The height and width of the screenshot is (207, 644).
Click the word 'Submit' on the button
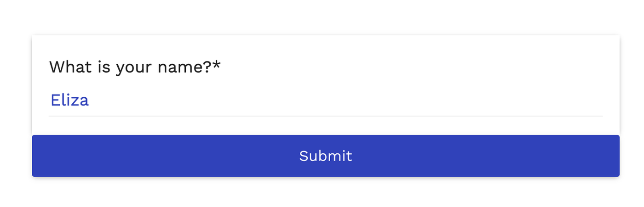point(325,156)
